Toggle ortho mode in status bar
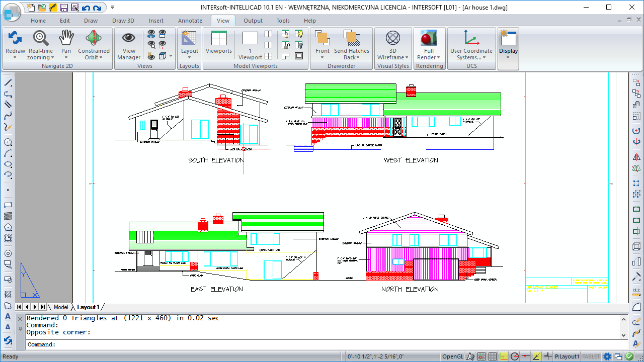The height and width of the screenshot is (362, 644). (504, 356)
